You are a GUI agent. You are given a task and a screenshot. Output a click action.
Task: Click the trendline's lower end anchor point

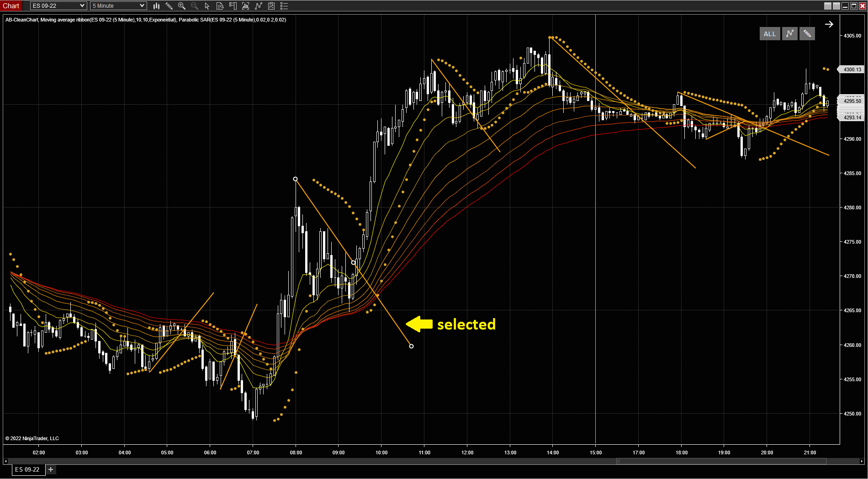coord(411,346)
